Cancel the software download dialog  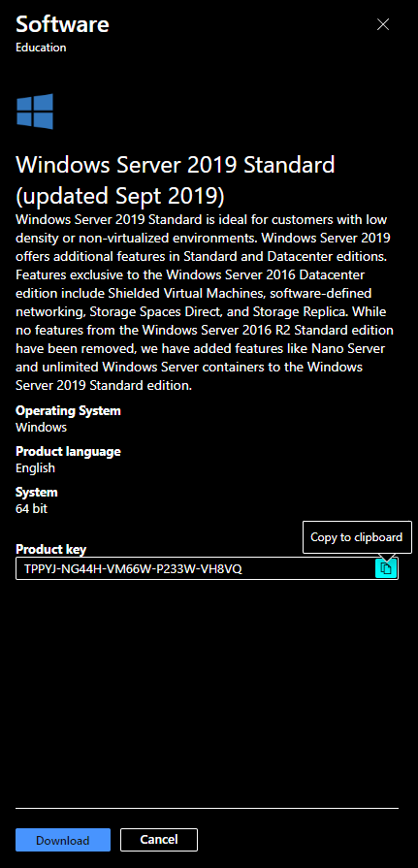[159, 840]
